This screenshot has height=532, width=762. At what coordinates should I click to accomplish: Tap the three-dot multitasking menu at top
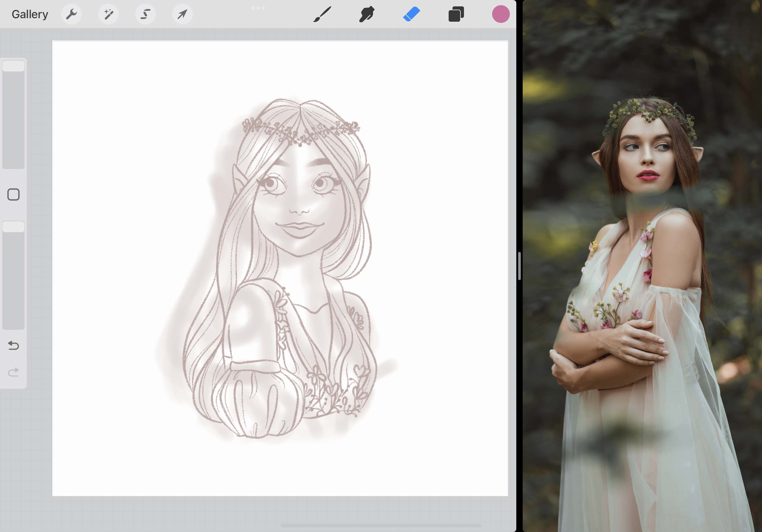point(258,8)
